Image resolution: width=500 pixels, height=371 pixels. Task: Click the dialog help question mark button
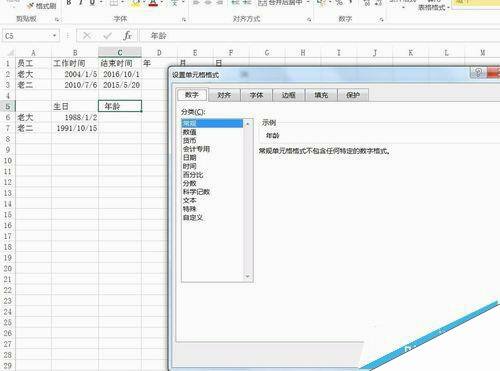tap(478, 72)
